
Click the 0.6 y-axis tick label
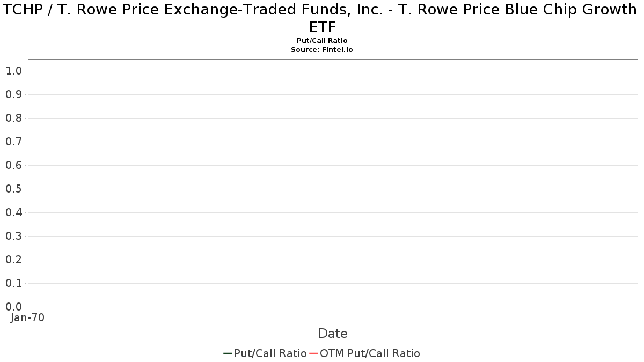pyautogui.click(x=13, y=165)
